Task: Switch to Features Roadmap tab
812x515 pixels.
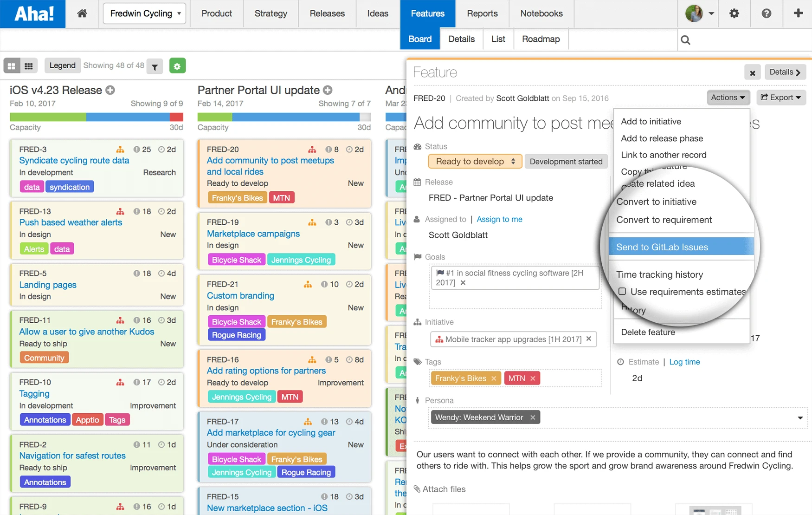Action: pyautogui.click(x=541, y=39)
